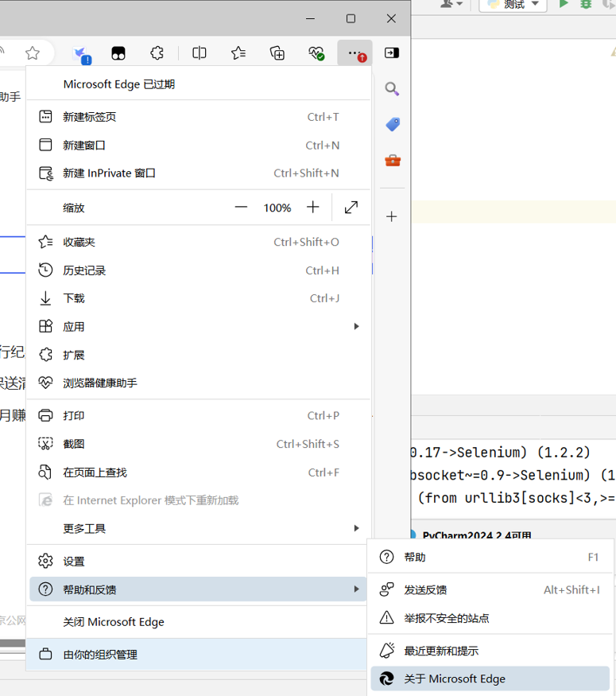Expand the 更多工具 submenu
This screenshot has width=616, height=696.
pyautogui.click(x=198, y=528)
